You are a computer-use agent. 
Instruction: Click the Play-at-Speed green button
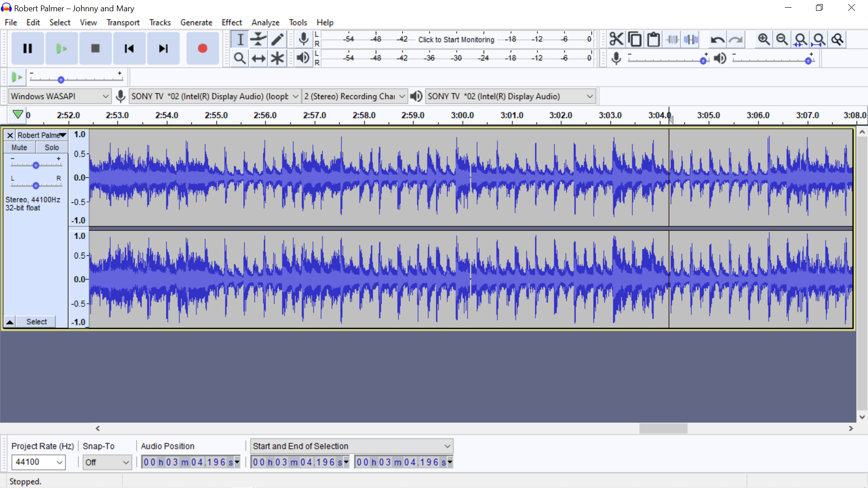(x=17, y=77)
